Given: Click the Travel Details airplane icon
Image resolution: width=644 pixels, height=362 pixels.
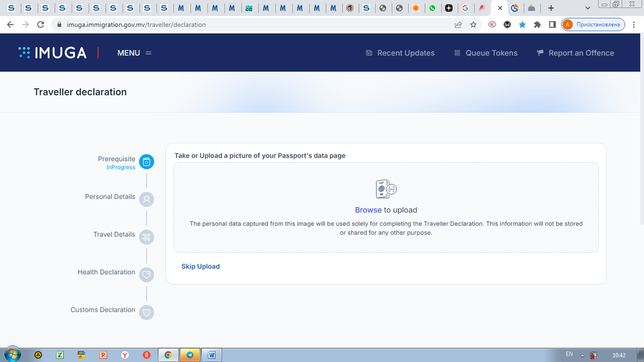Looking at the screenshot, I should pos(147,237).
